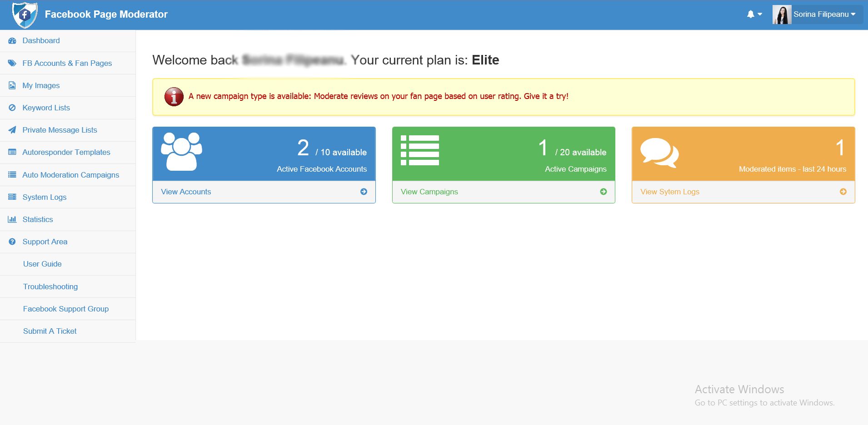Image resolution: width=868 pixels, height=425 pixels.
Task: Click View Campaigns link
Action: [429, 192]
